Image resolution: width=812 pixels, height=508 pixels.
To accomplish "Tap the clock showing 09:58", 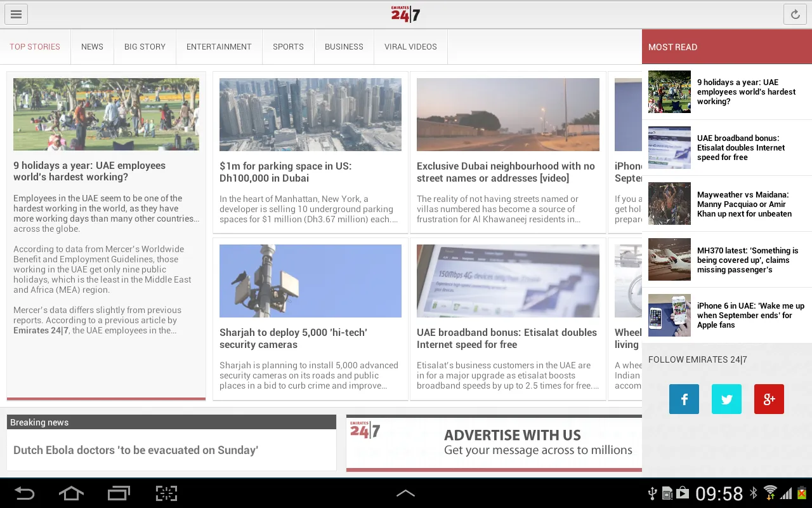I will (x=719, y=493).
